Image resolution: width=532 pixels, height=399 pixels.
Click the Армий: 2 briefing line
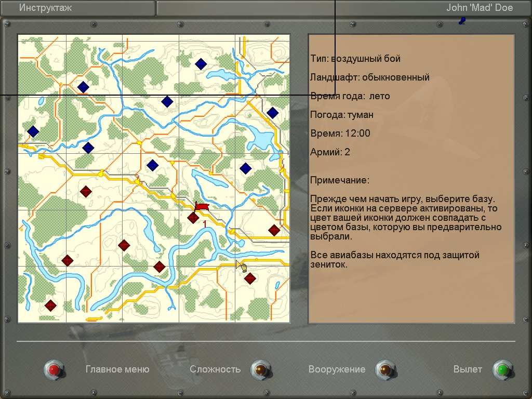point(330,152)
